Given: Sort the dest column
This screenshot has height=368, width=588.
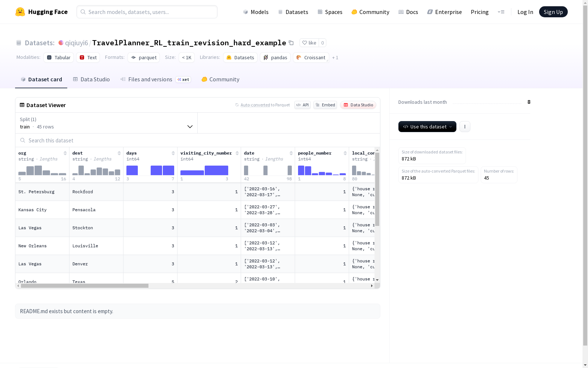Looking at the screenshot, I should [x=119, y=153].
